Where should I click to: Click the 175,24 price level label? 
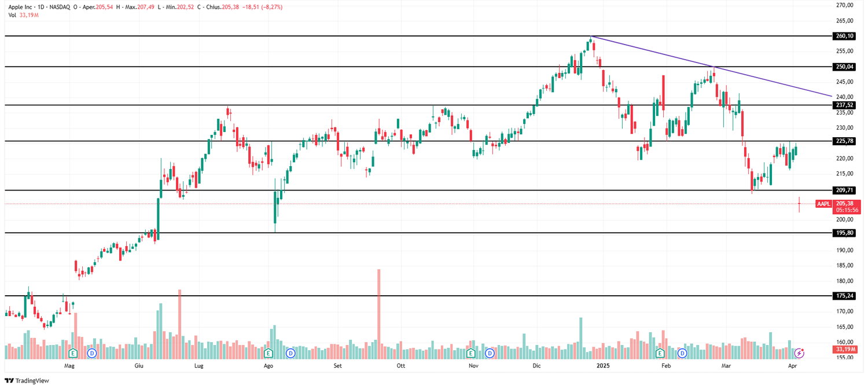pos(845,296)
